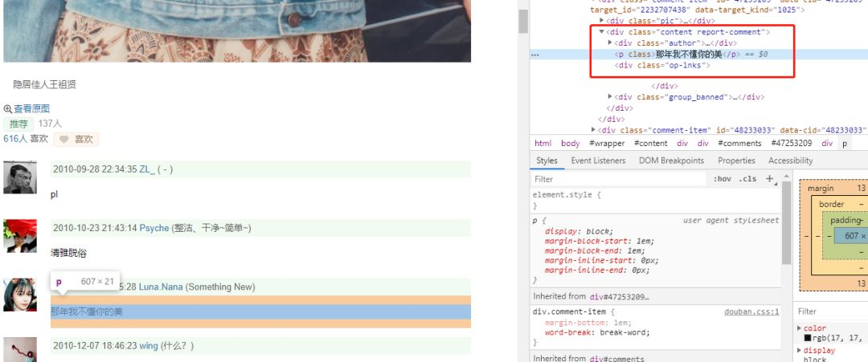Click the 推荐 button
868x362 pixels.
point(18,124)
